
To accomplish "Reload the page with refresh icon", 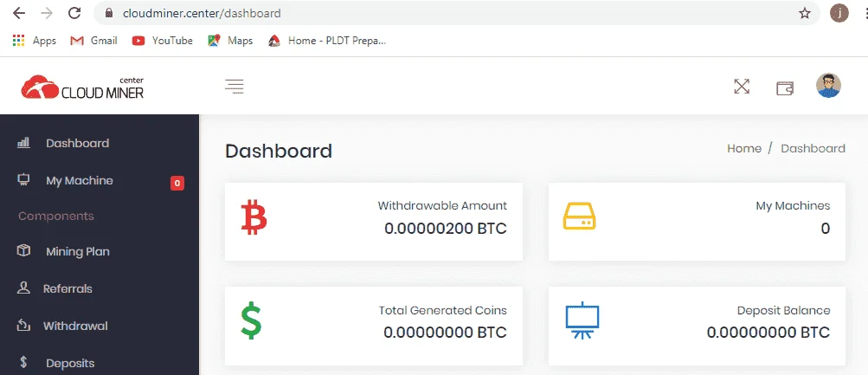I will pyautogui.click(x=74, y=13).
